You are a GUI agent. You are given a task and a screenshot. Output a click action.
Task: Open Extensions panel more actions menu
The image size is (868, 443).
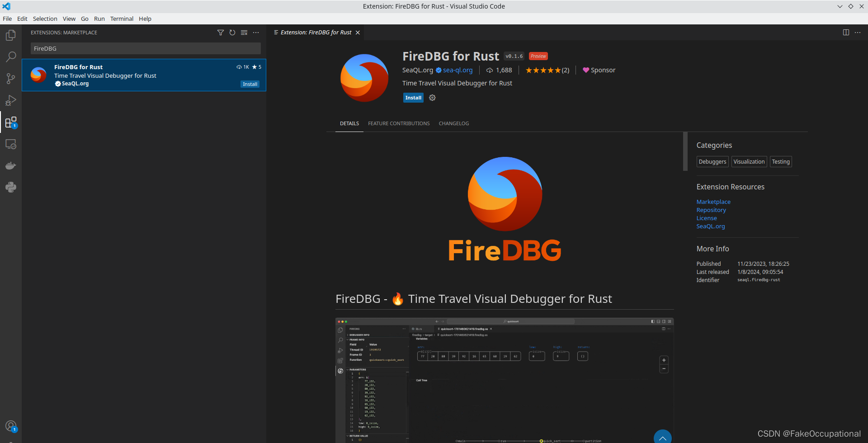pos(256,33)
